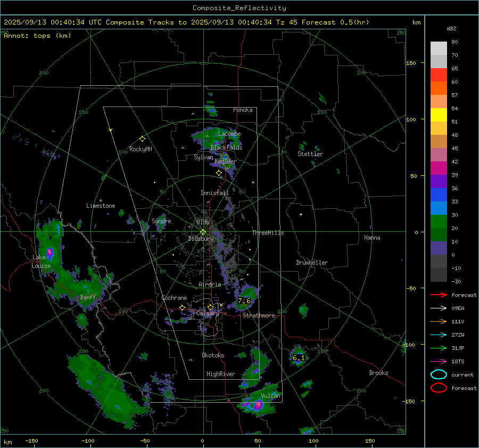Click the yellow diamond marker below RedDeer

pyautogui.click(x=219, y=173)
